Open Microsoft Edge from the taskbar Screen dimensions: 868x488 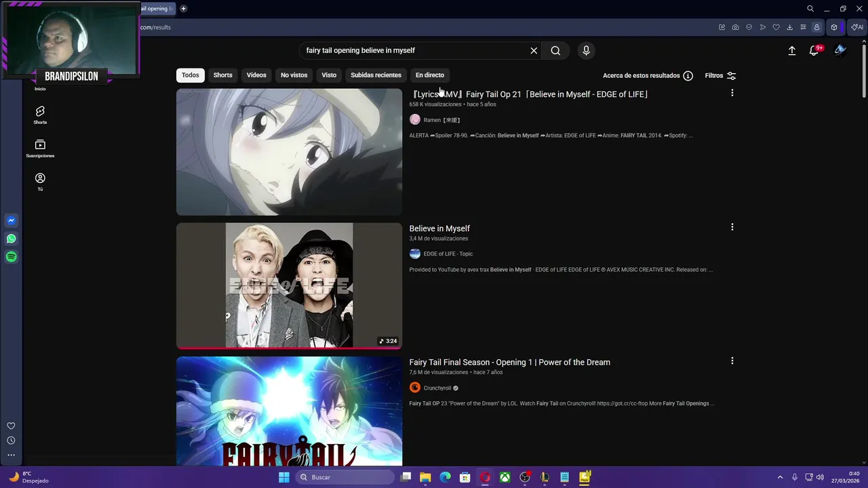click(x=445, y=477)
